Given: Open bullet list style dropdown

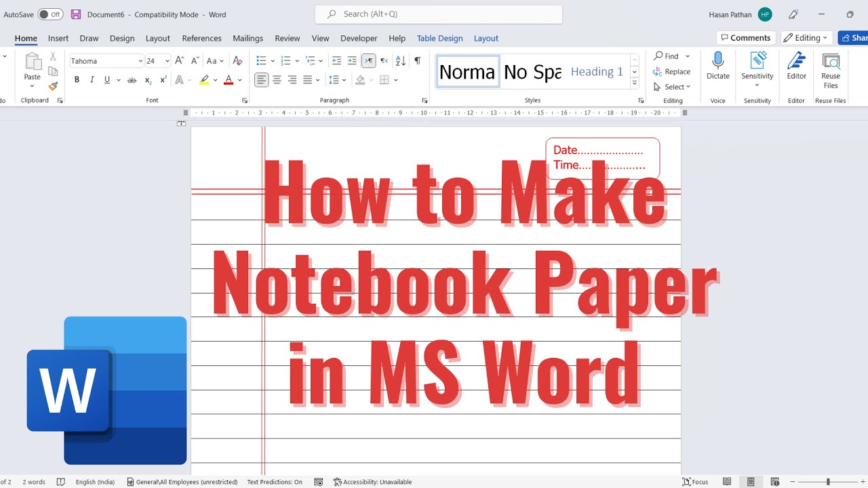Looking at the screenshot, I should [x=272, y=61].
